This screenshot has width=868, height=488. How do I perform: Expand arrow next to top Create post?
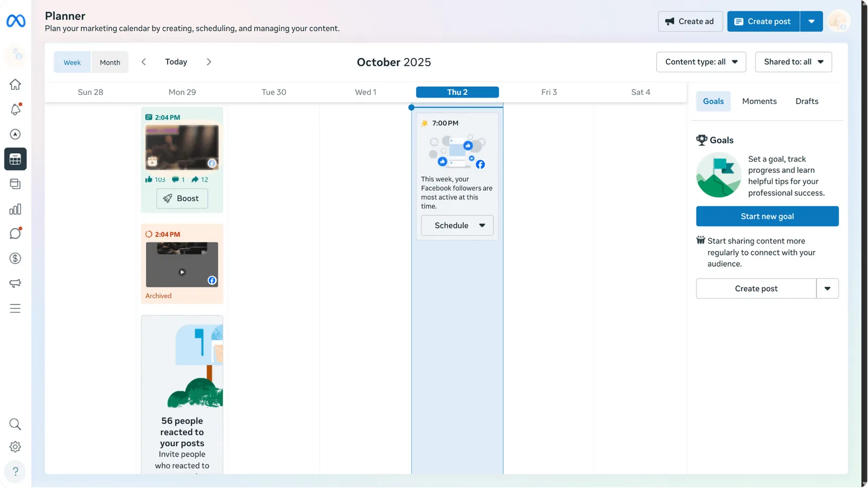[x=812, y=22]
